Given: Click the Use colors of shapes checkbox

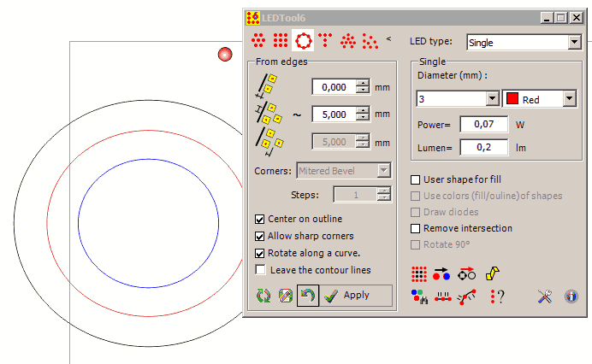Looking at the screenshot, I should click(x=415, y=197).
